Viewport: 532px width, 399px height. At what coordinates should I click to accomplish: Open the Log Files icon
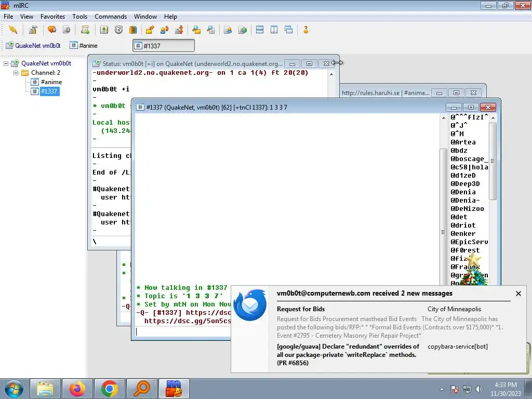pos(211,30)
